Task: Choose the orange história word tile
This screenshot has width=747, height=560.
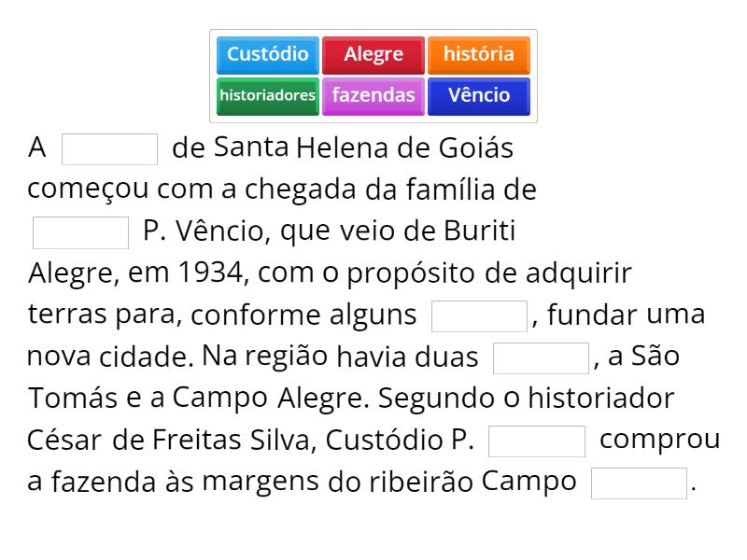Action: (478, 55)
